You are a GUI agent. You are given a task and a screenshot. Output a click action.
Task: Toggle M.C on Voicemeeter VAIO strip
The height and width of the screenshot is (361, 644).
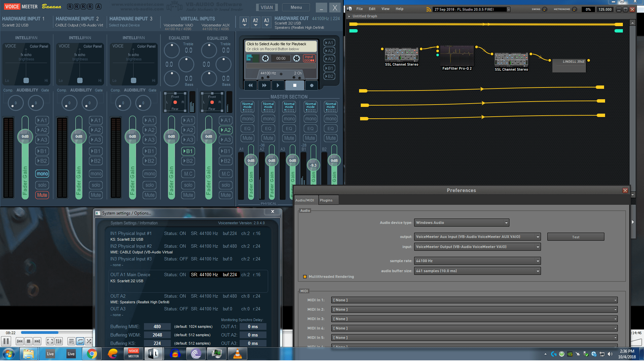pos(188,174)
